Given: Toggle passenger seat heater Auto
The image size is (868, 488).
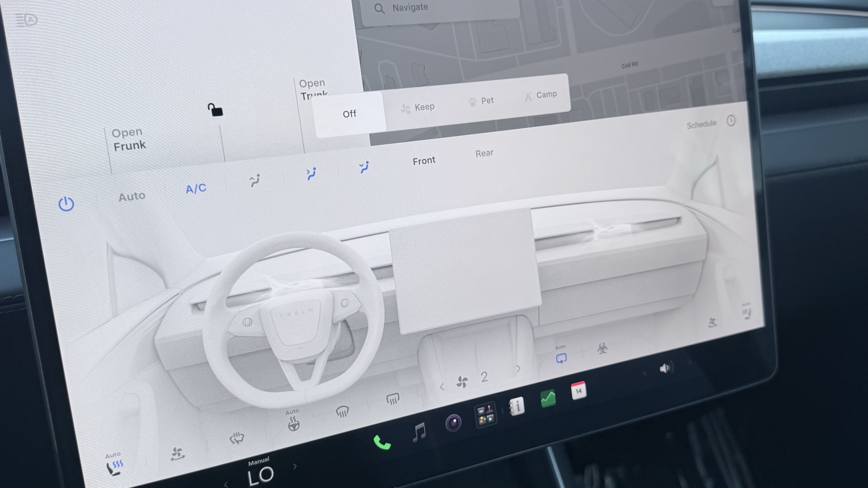Looking at the screenshot, I should (746, 311).
